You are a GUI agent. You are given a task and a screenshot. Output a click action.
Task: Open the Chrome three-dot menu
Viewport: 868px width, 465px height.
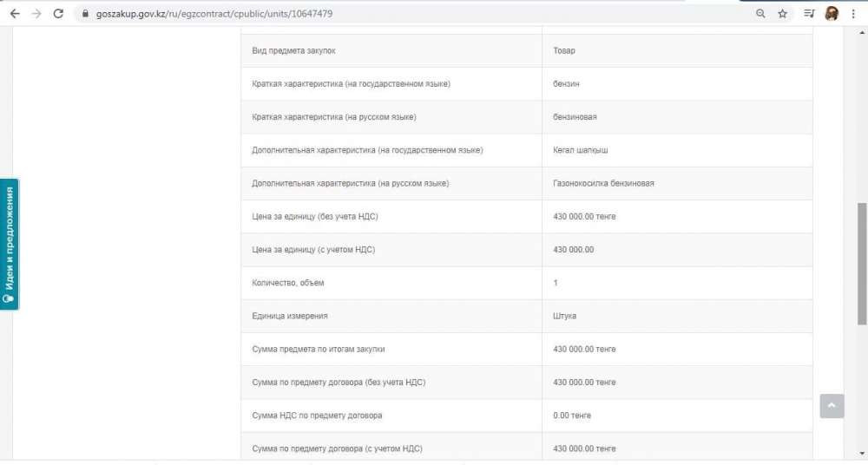853,14
